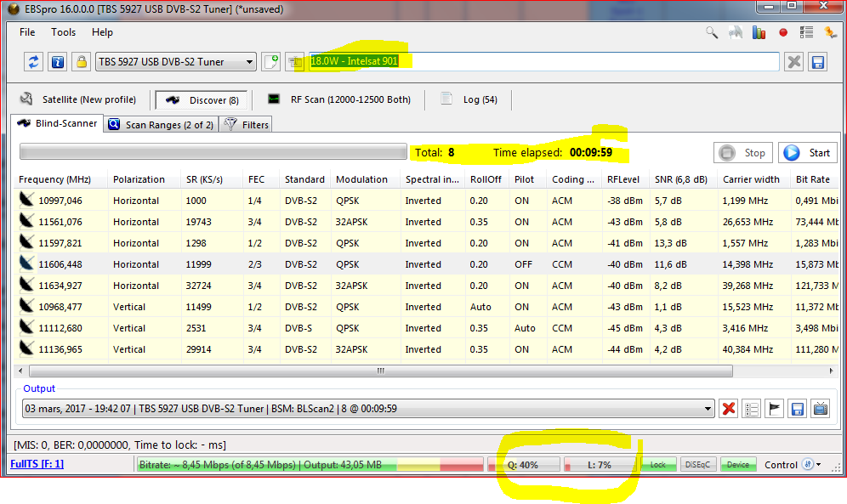The image size is (847, 504).
Task: Expand the Output scan history dropdown
Action: pos(707,409)
